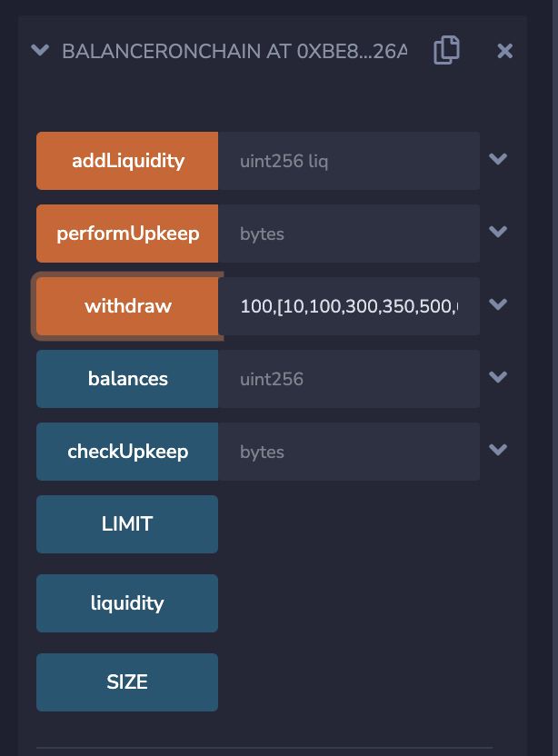
Task: Expand the checkUpkeep bytes parameter area
Action: coord(498,449)
